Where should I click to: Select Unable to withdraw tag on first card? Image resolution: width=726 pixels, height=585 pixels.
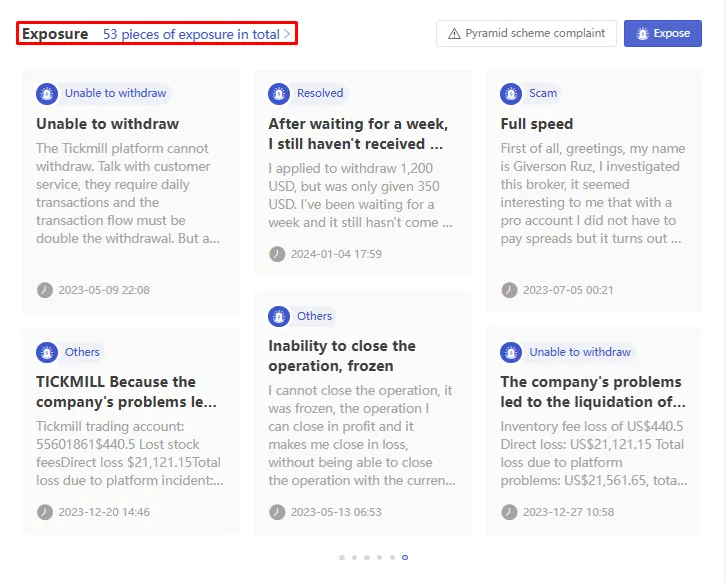point(115,93)
